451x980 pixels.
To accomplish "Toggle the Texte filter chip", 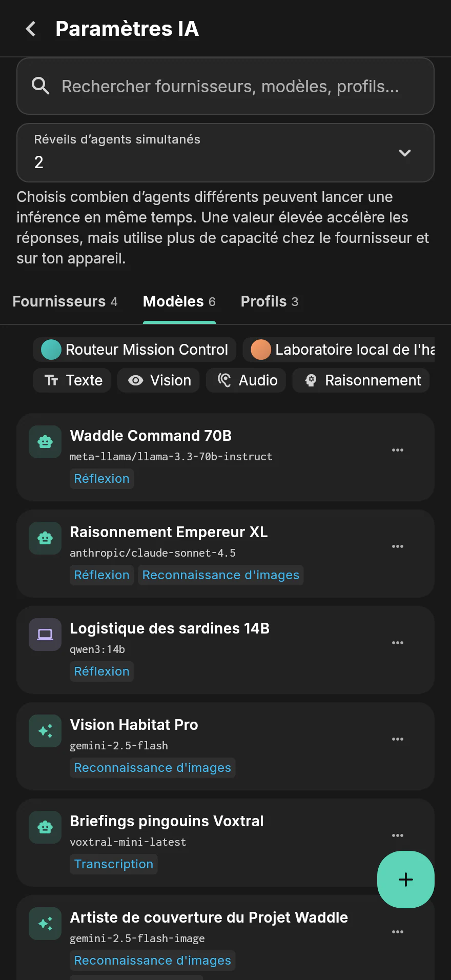I will [x=72, y=380].
